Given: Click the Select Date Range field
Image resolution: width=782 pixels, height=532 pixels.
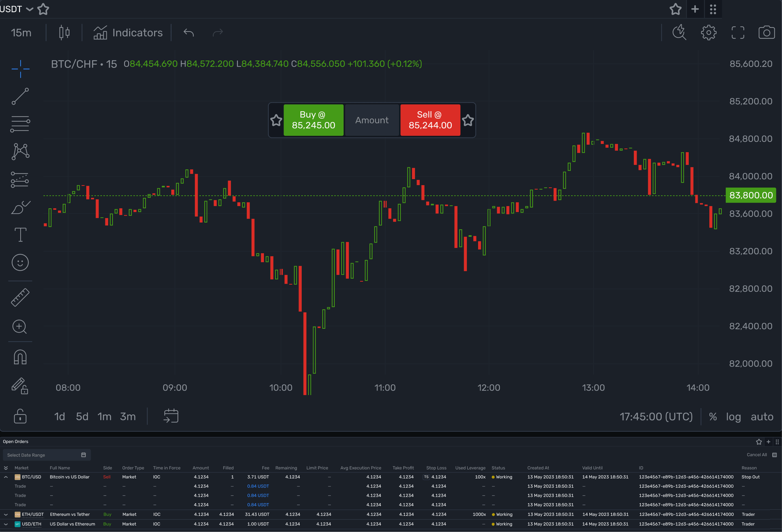Looking at the screenshot, I should (x=41, y=455).
